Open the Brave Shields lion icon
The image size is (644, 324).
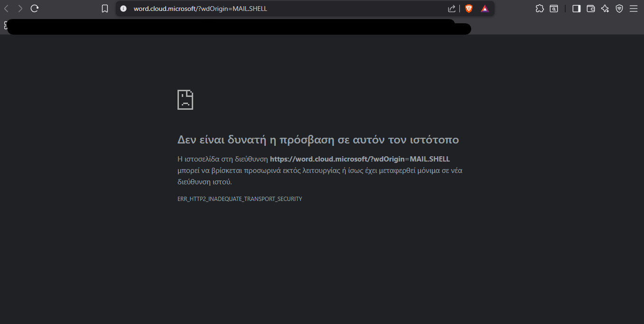469,9
